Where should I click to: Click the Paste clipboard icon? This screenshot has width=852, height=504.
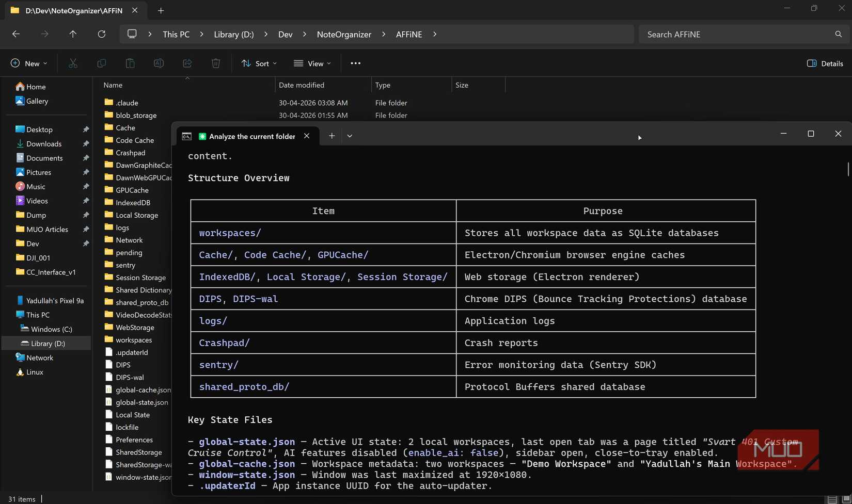[x=130, y=63]
